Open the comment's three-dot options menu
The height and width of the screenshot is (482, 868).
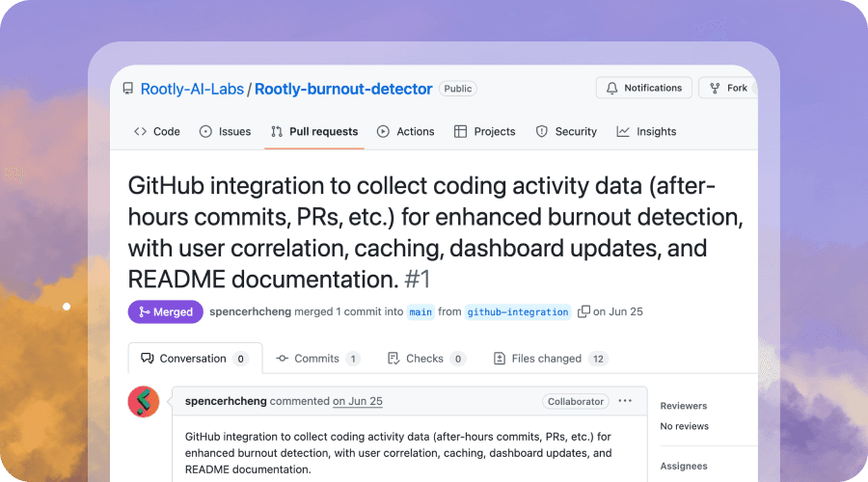(x=625, y=401)
